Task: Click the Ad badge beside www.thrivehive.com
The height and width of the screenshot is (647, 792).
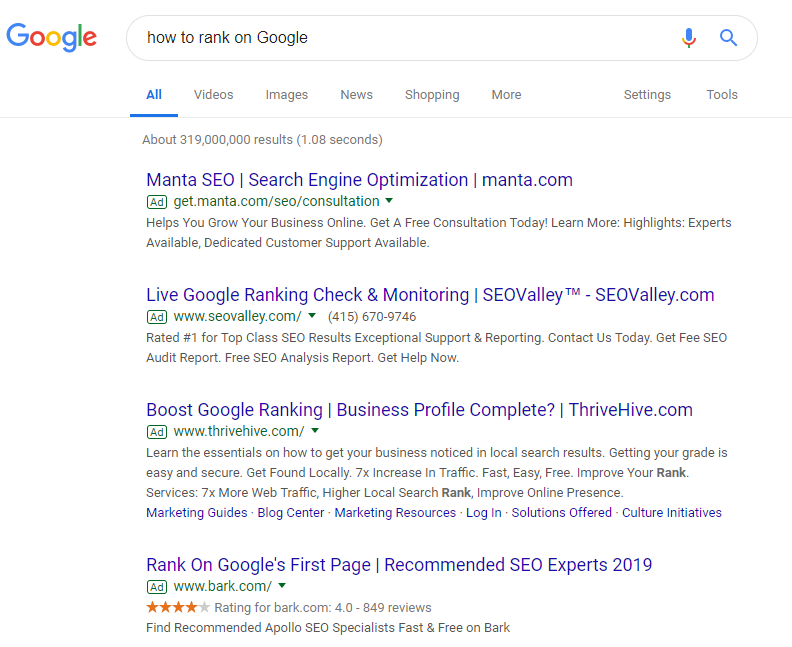Action: [157, 432]
